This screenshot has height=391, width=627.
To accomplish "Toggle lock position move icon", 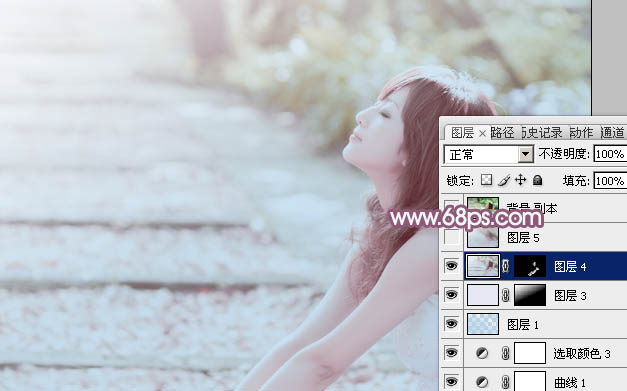I will coord(520,180).
